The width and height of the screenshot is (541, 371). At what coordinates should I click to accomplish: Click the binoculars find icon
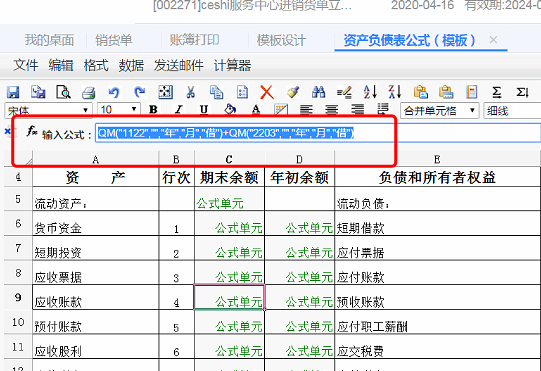pos(318,92)
